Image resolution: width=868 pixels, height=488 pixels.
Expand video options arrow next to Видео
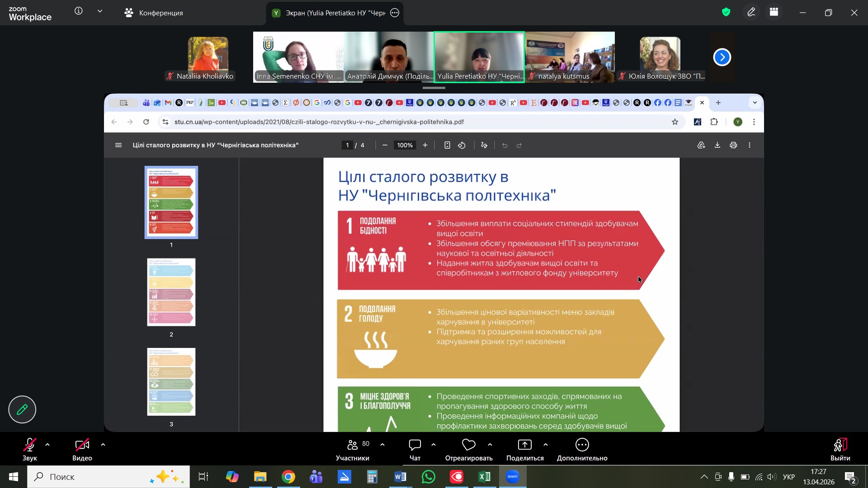point(103,445)
